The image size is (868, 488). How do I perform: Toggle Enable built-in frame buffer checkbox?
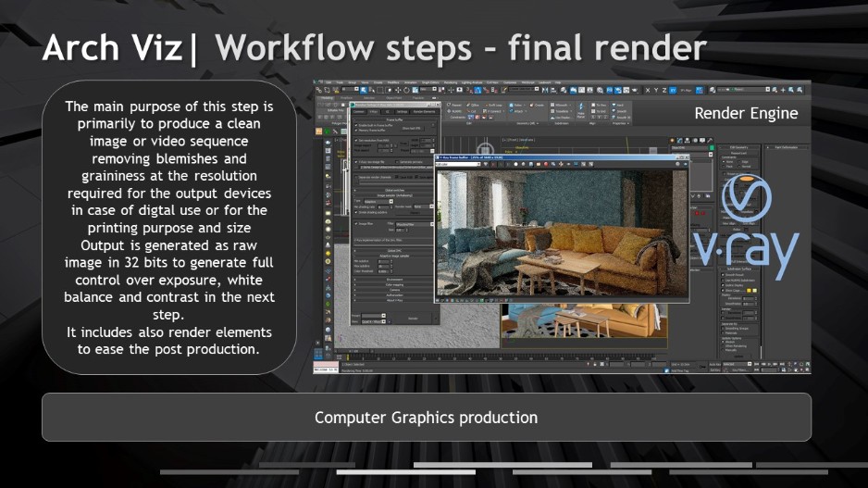(356, 125)
